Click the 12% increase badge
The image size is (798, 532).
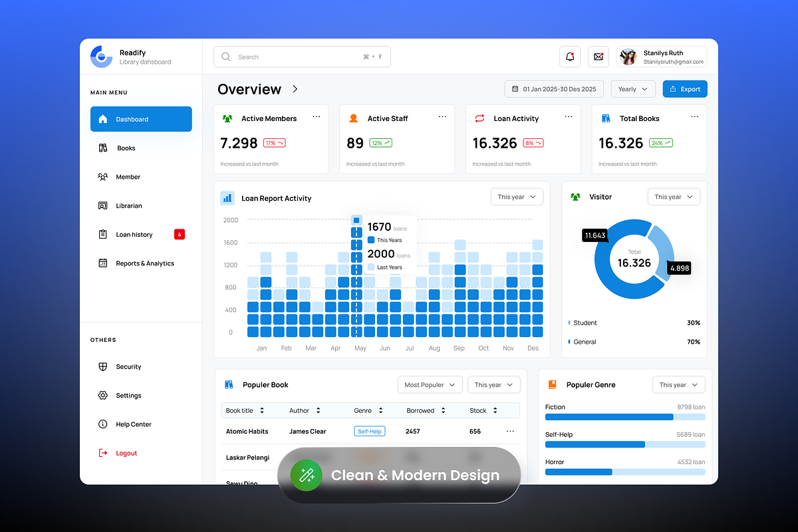tap(380, 143)
